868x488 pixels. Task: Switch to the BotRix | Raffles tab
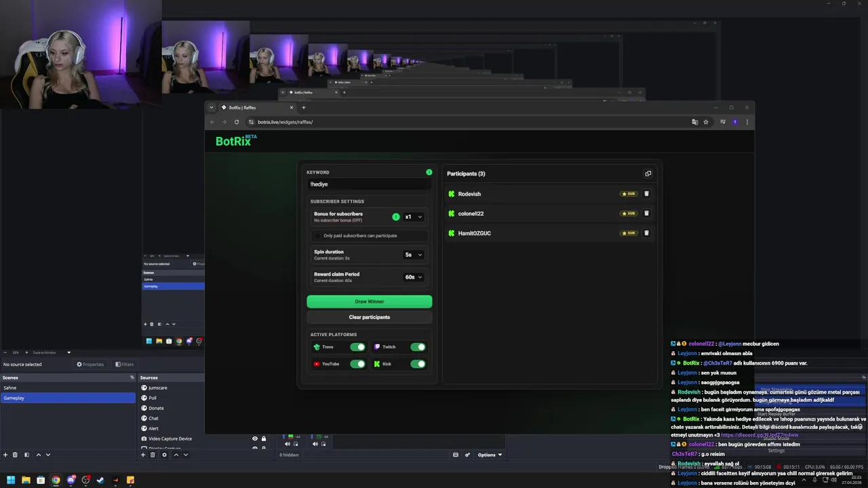coord(257,108)
